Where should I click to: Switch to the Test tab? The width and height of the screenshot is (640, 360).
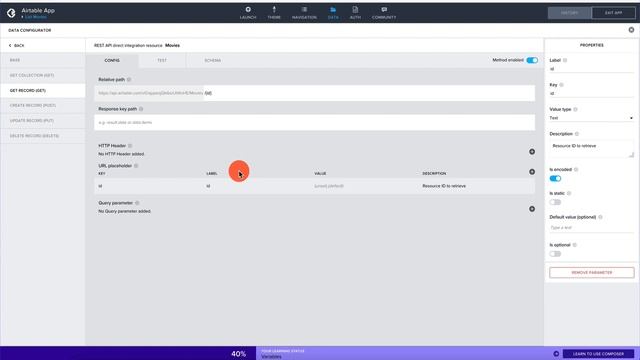(162, 60)
